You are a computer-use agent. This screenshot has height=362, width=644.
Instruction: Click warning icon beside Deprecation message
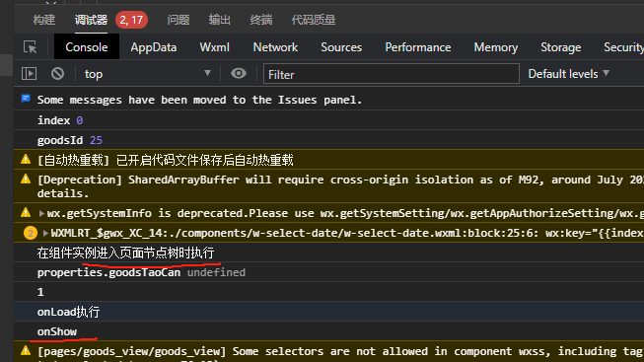(26, 180)
